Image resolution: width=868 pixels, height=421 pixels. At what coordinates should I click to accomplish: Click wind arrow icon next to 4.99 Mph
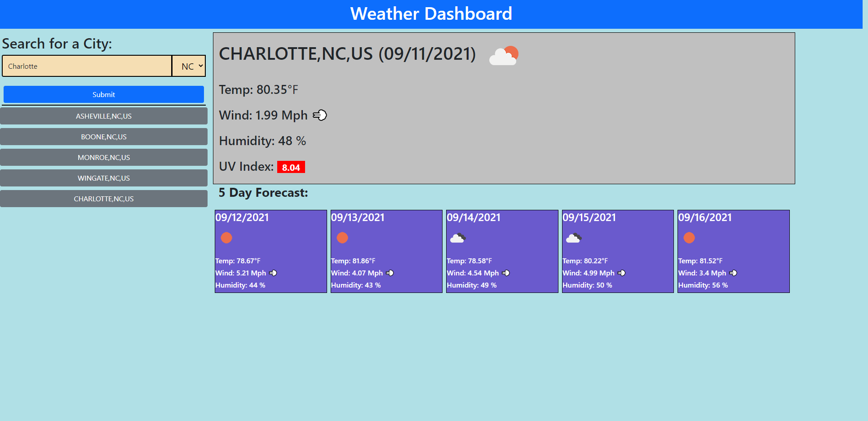(x=622, y=273)
